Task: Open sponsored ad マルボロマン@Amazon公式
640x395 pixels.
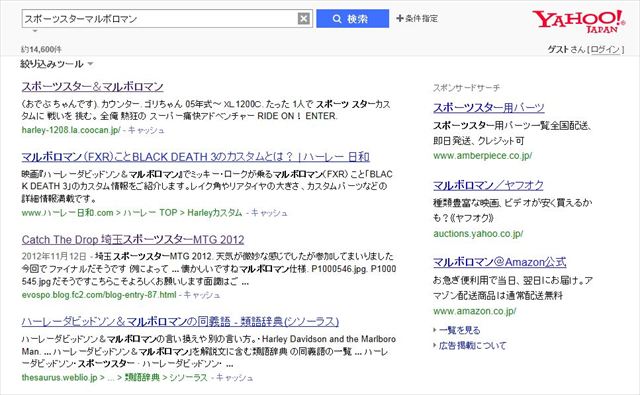Action: [500, 262]
